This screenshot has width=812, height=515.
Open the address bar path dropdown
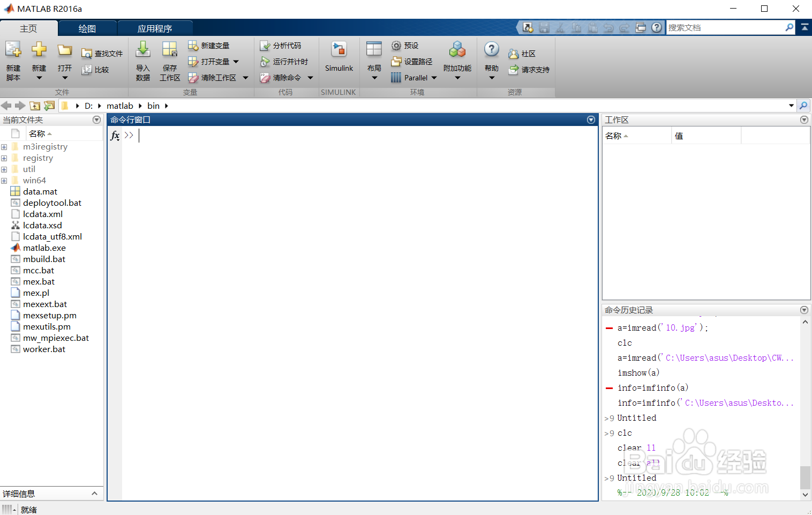click(791, 106)
